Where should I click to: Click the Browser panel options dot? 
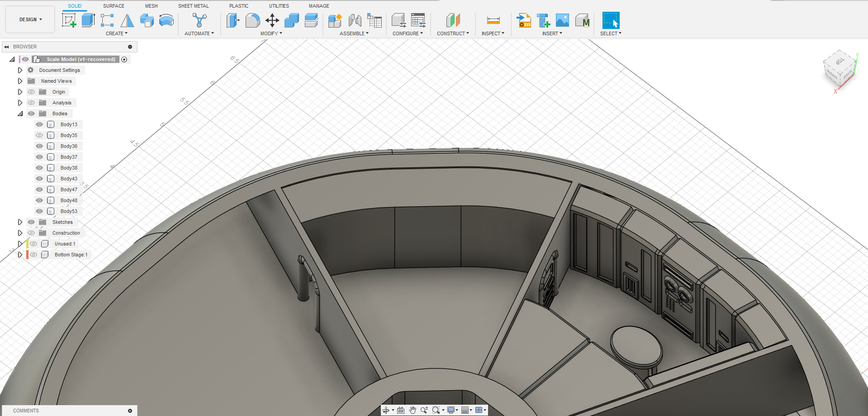(x=130, y=47)
